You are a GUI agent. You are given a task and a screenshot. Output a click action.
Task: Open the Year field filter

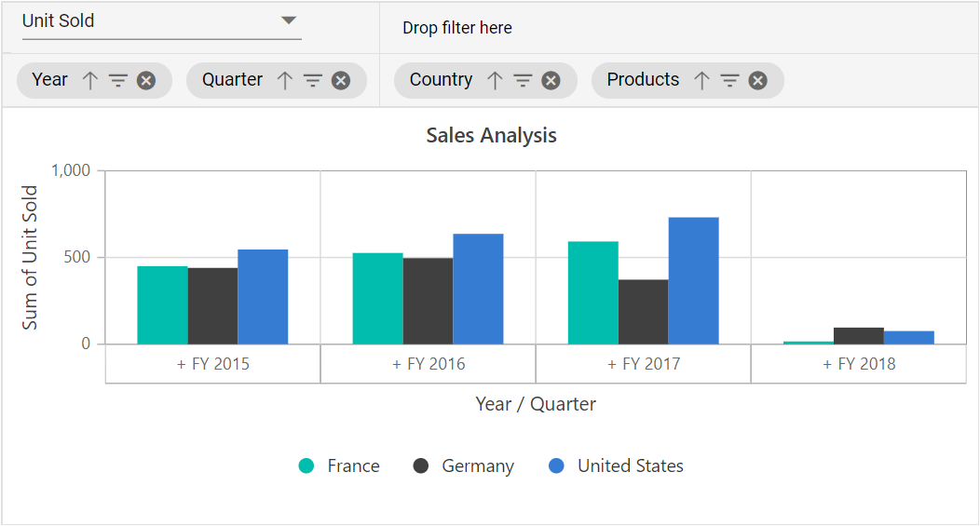(118, 81)
